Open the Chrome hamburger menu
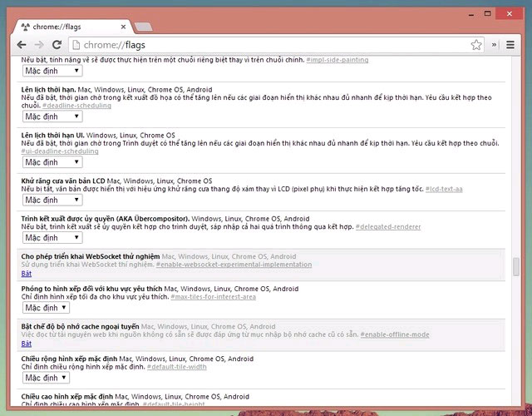This screenshot has width=532, height=416. click(510, 44)
